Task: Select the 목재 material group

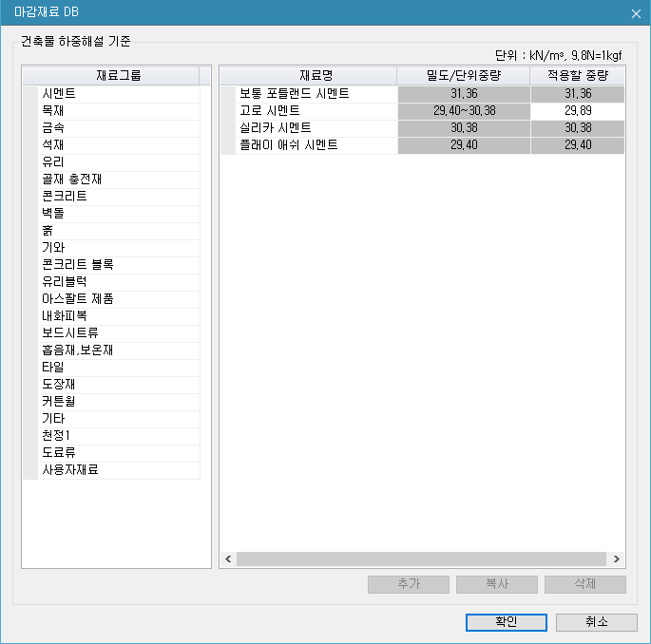Action: (119, 111)
